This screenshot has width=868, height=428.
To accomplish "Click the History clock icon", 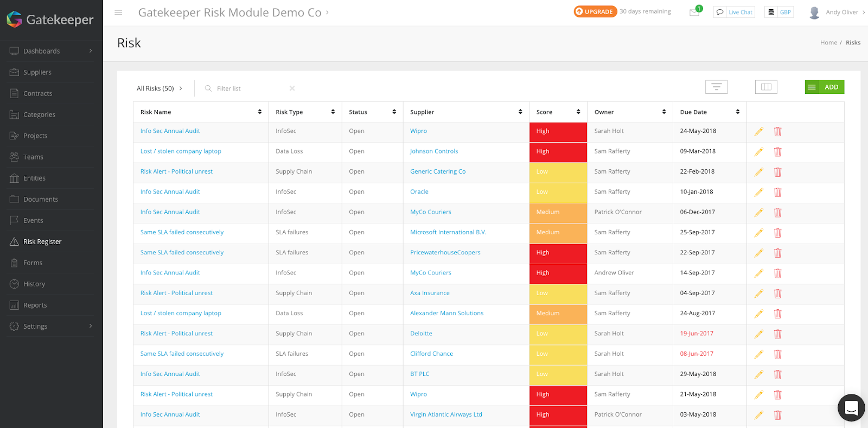I will [x=14, y=284].
